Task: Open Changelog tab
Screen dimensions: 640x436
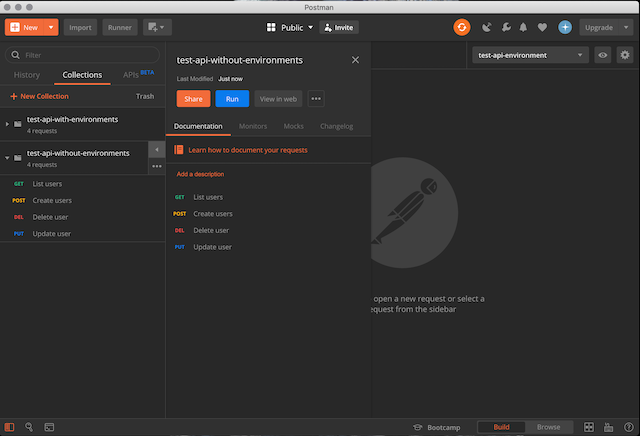Action: 336,126
